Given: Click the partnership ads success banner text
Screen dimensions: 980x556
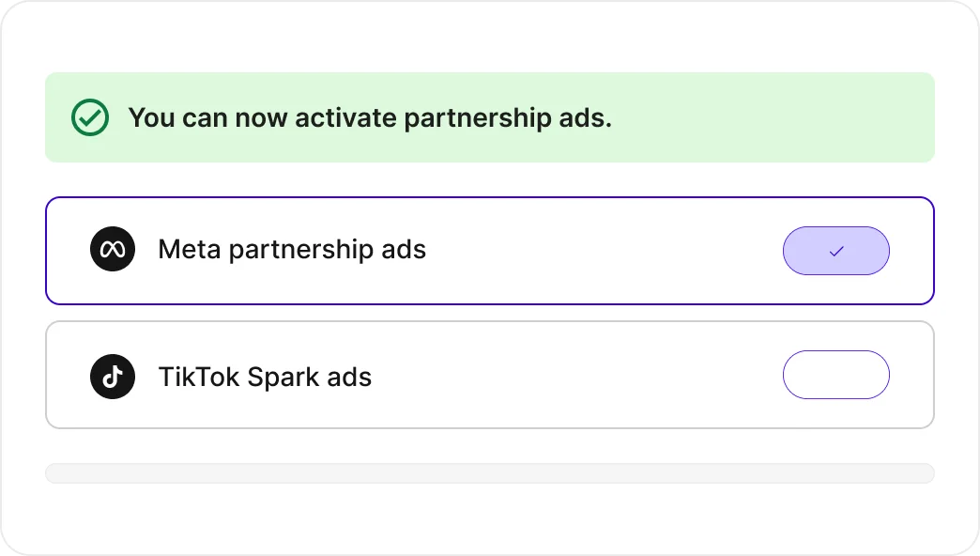Looking at the screenshot, I should [x=370, y=117].
